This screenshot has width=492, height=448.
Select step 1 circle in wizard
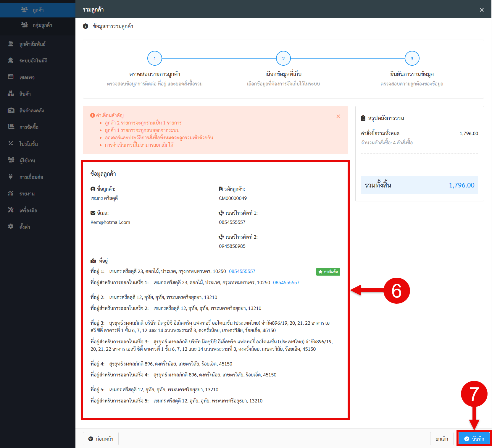click(155, 59)
